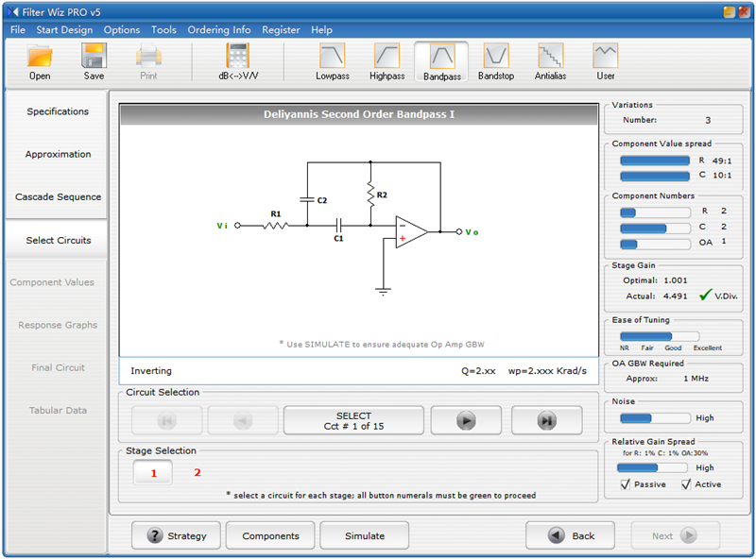Click the Filter Wiz PRO title bar logo
This screenshot has width=756, height=559.
tap(12, 11)
